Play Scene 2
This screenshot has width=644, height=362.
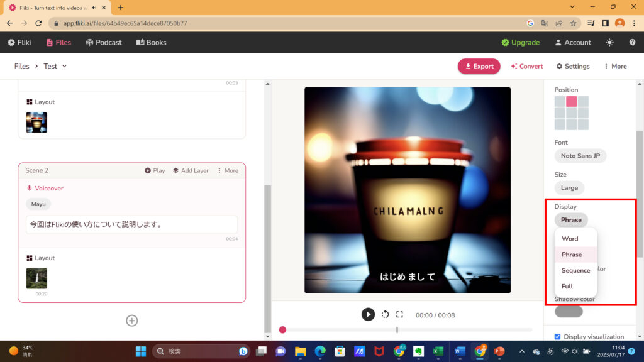[x=155, y=170]
